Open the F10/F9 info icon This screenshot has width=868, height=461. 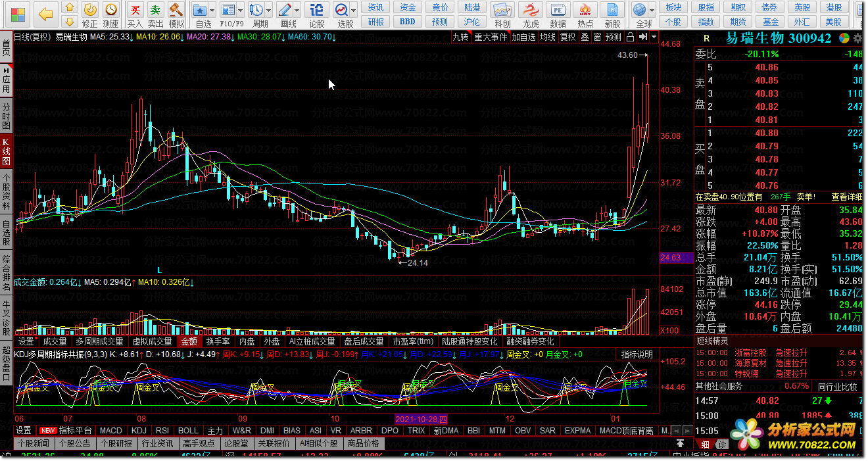[228, 9]
